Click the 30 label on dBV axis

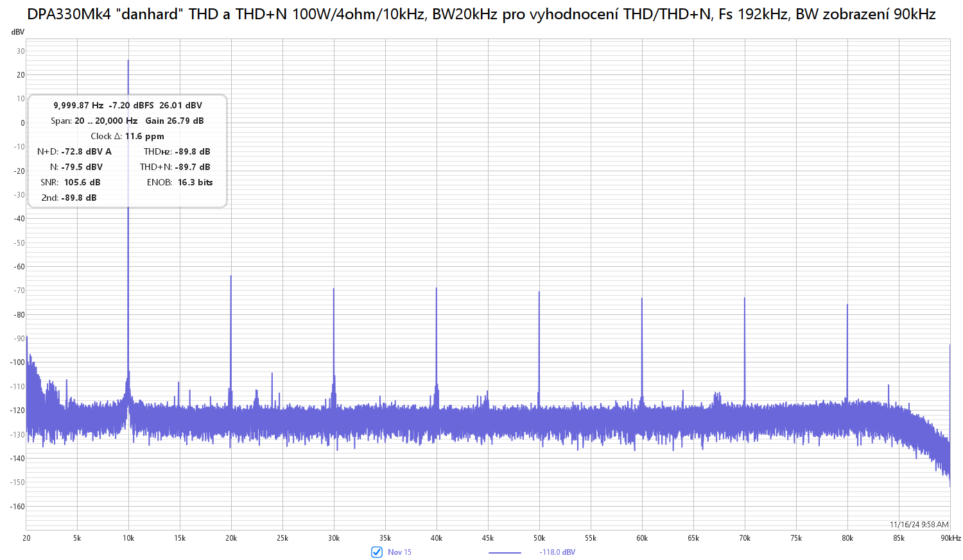pyautogui.click(x=21, y=51)
